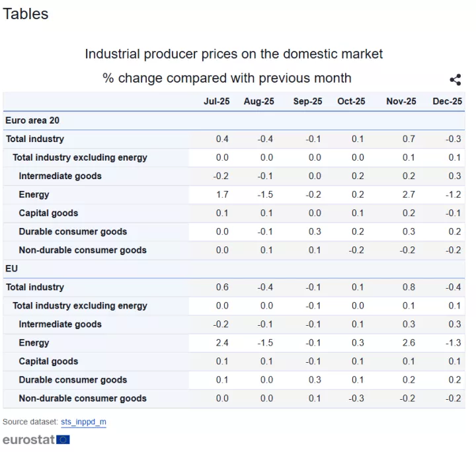
Task: Click the share icon above the table
Action: pyautogui.click(x=455, y=80)
